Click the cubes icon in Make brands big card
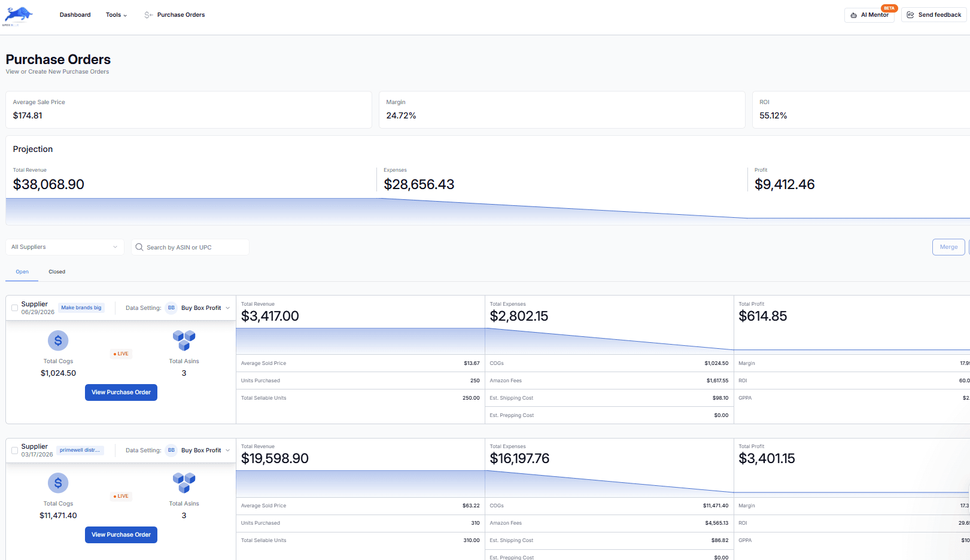The width and height of the screenshot is (970, 560). [184, 340]
